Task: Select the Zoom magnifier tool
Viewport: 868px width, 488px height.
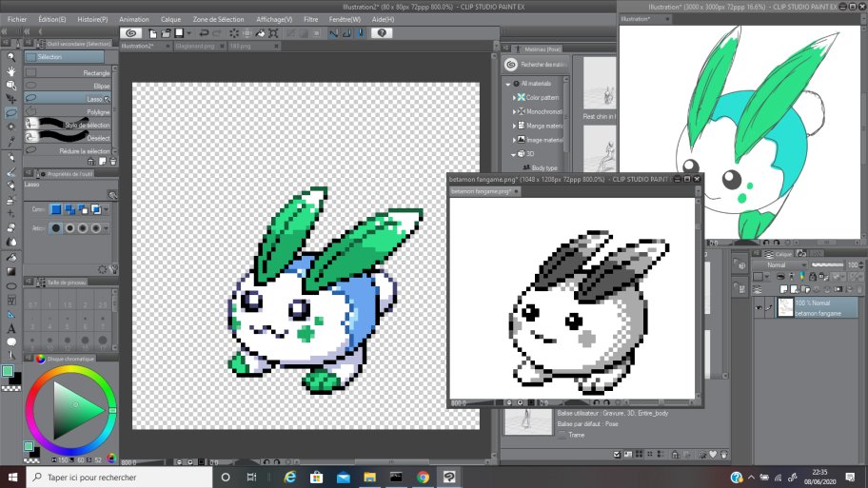Action: click(x=11, y=57)
